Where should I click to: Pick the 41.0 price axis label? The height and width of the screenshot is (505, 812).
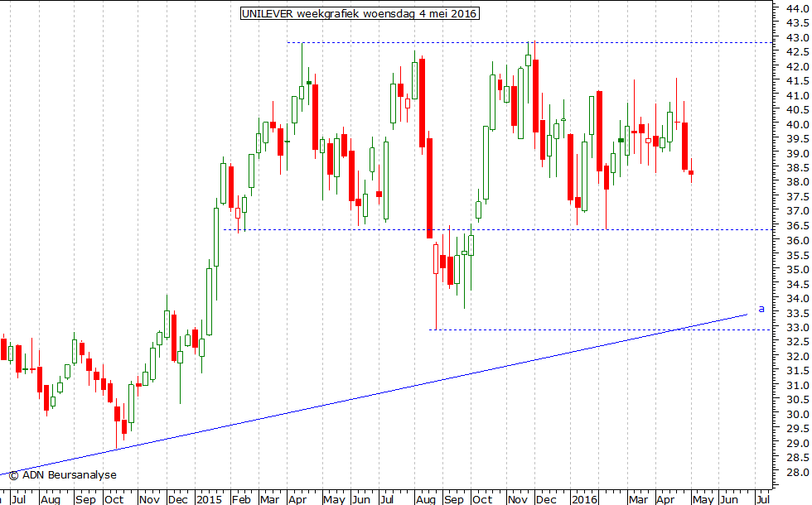797,95
